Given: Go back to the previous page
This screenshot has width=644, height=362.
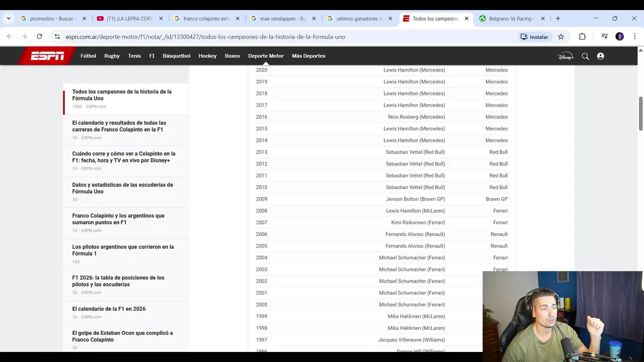Looking at the screenshot, I should (9, 37).
